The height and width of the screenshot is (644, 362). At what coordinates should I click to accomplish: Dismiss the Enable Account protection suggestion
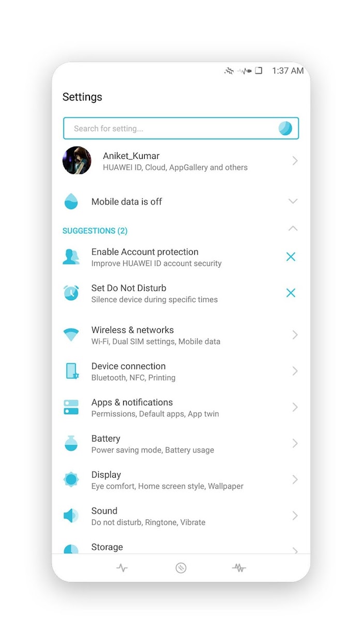[x=291, y=257]
